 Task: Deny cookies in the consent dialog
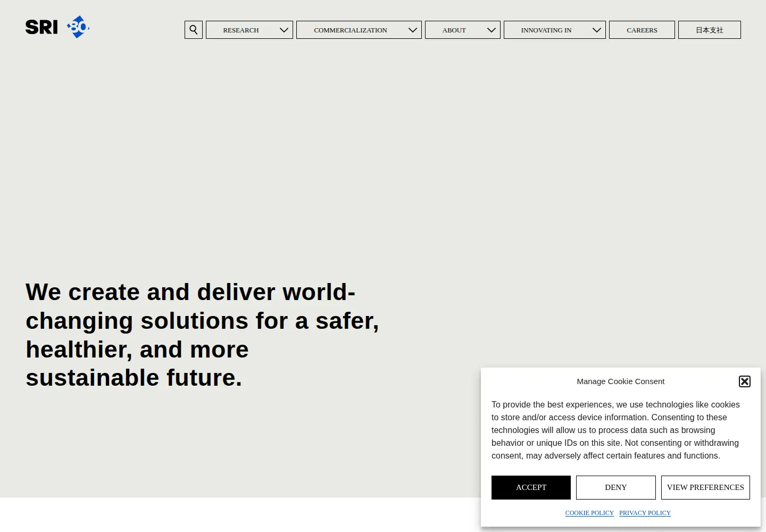coord(616,487)
